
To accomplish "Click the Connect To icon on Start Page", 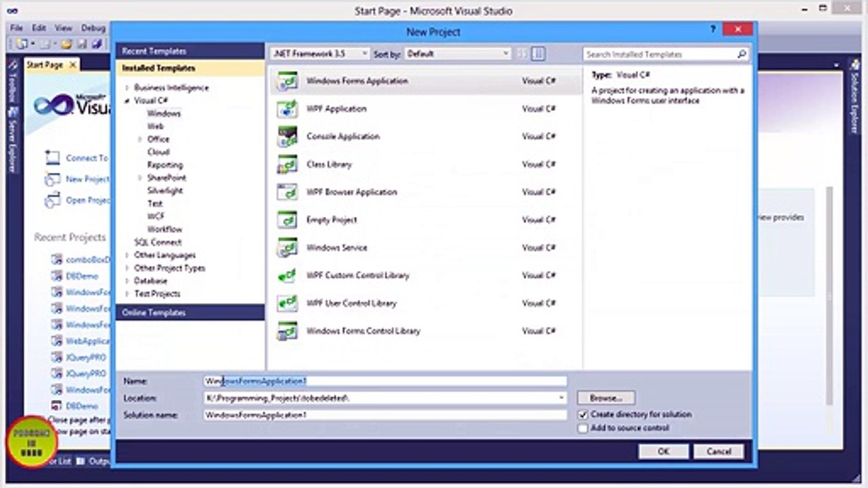I will pos(53,158).
